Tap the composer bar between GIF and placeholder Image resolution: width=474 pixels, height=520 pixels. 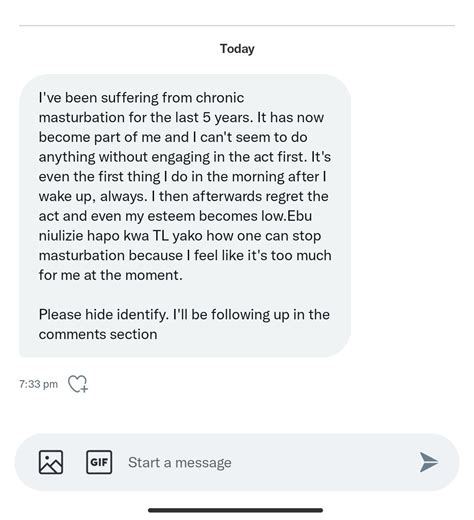pyautogui.click(x=120, y=462)
